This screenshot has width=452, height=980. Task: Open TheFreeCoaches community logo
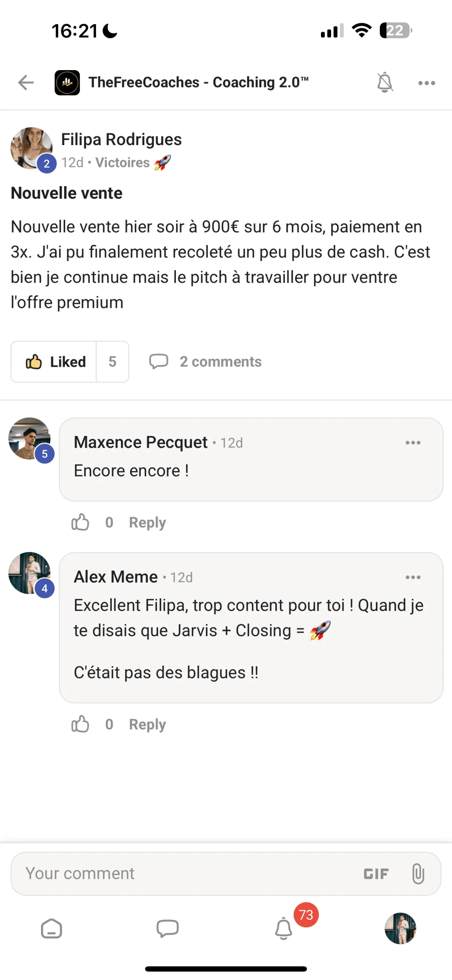coord(67,83)
